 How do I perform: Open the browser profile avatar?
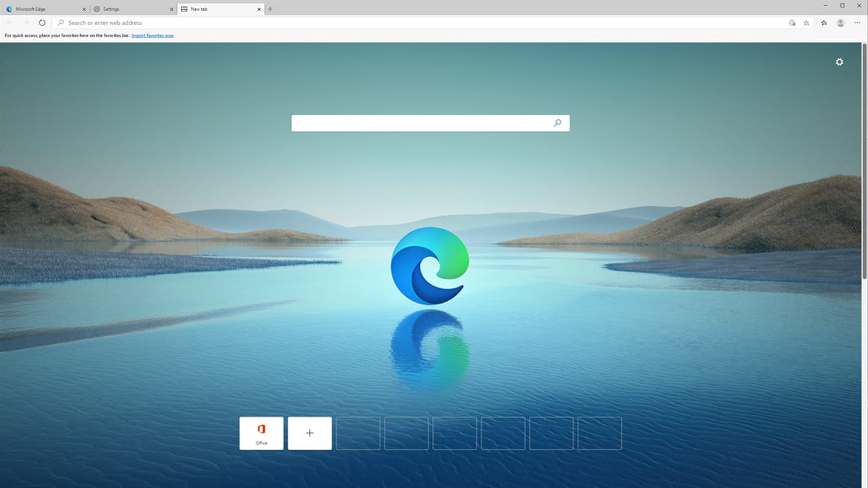(840, 22)
